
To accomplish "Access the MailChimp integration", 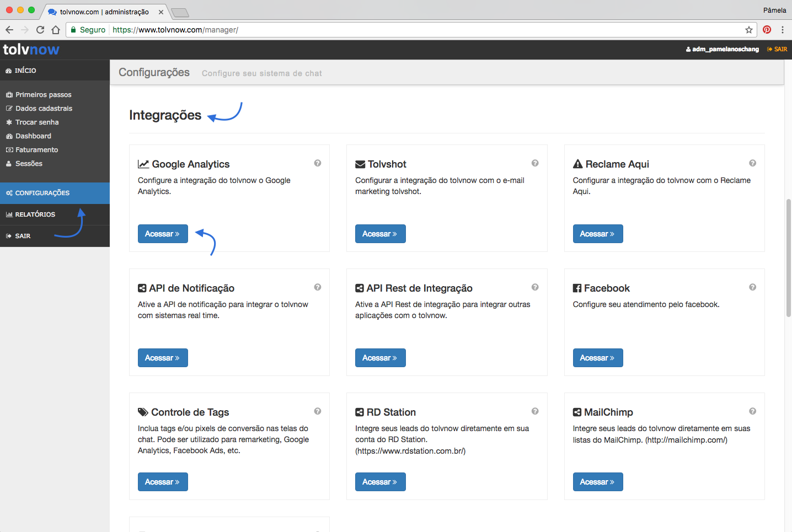I will (x=598, y=482).
